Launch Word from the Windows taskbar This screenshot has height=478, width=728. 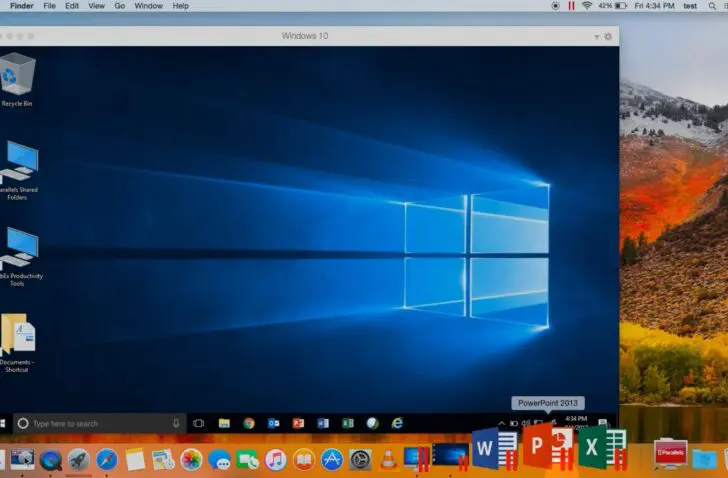point(323,423)
